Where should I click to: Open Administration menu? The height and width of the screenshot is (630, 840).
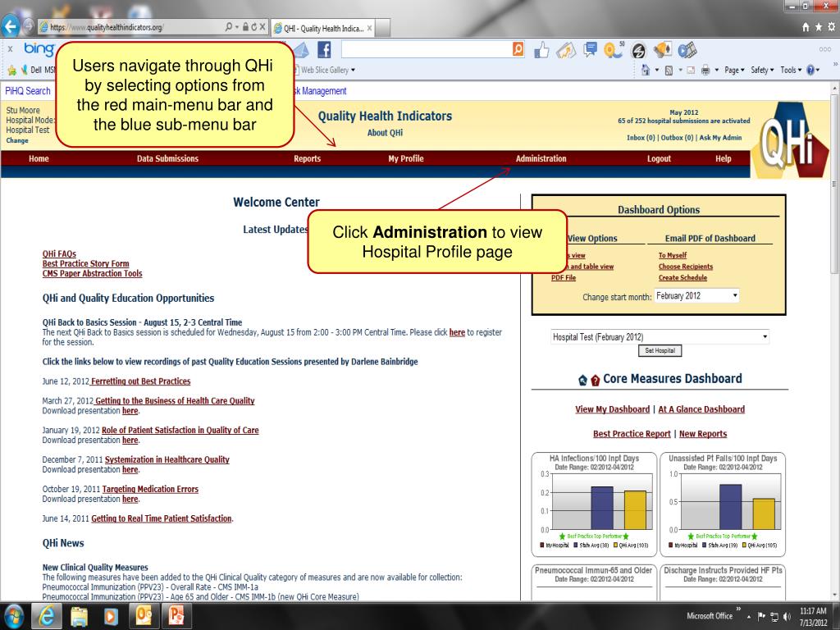[x=541, y=158]
